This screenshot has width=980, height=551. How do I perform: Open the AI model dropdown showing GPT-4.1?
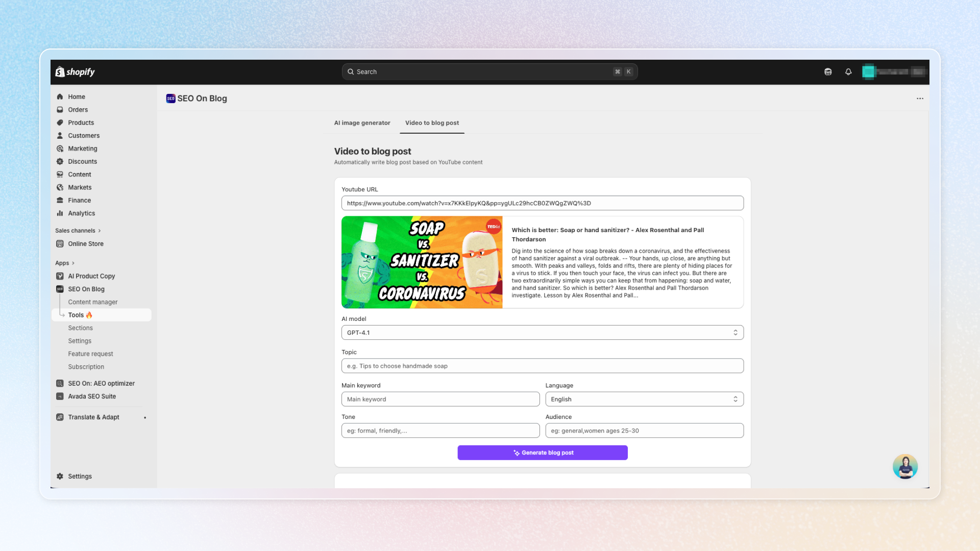click(x=542, y=333)
